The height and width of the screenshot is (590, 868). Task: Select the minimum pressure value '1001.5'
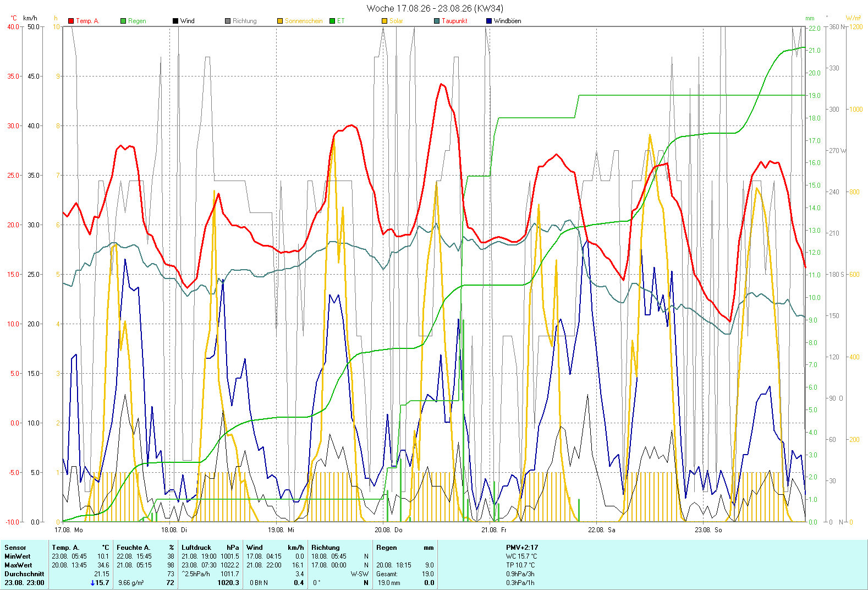click(230, 556)
